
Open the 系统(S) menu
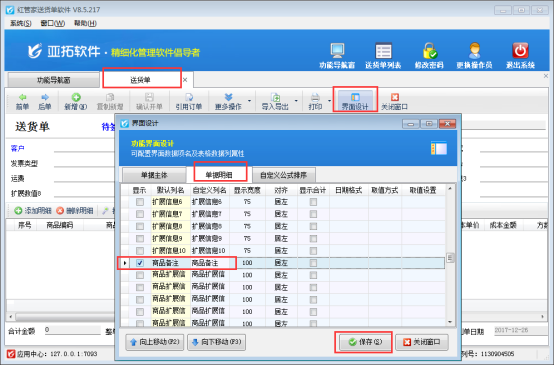click(x=20, y=23)
